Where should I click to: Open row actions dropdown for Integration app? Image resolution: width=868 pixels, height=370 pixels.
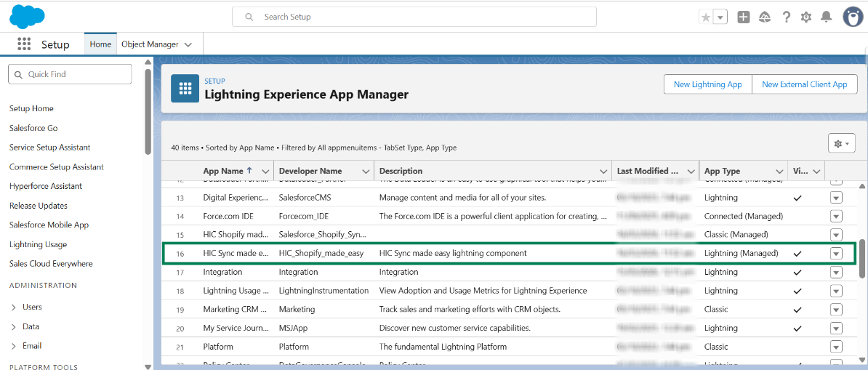pos(836,273)
